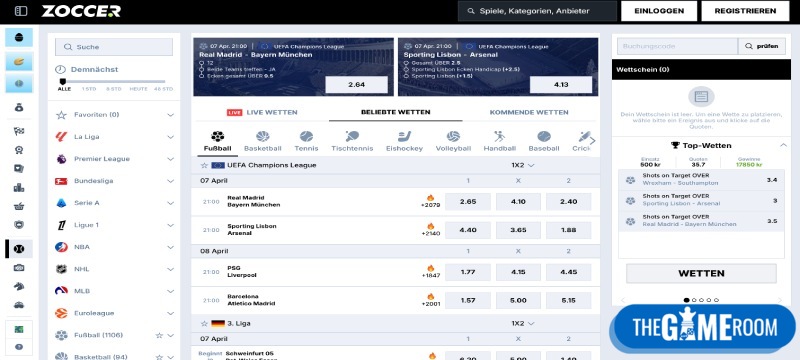Pick odds 1.88 for Arsenal win

568,230
